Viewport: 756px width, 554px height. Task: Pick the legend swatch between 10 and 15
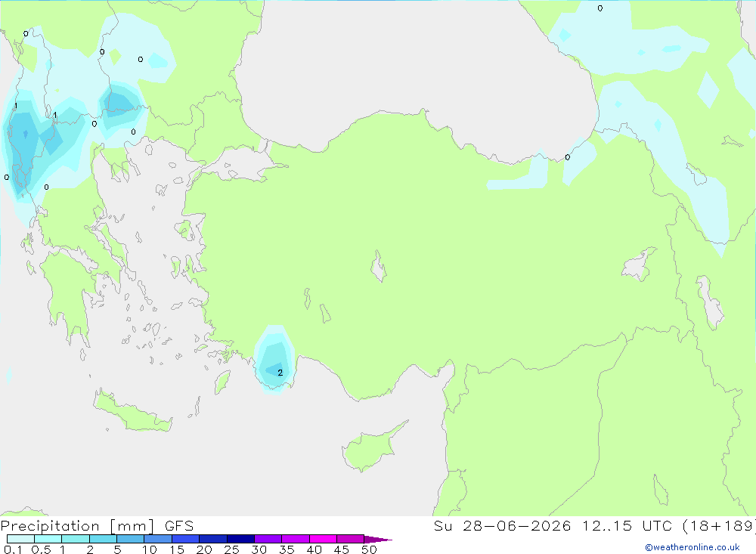pyautogui.click(x=158, y=539)
